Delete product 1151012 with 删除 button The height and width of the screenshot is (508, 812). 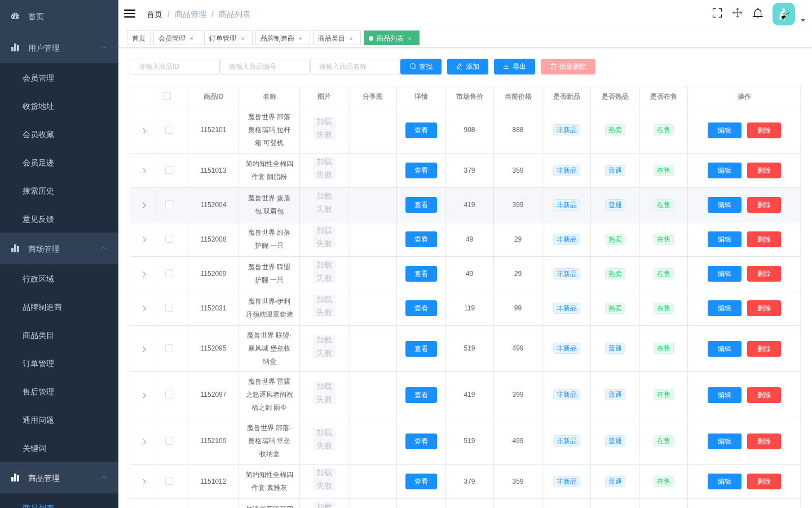click(764, 481)
